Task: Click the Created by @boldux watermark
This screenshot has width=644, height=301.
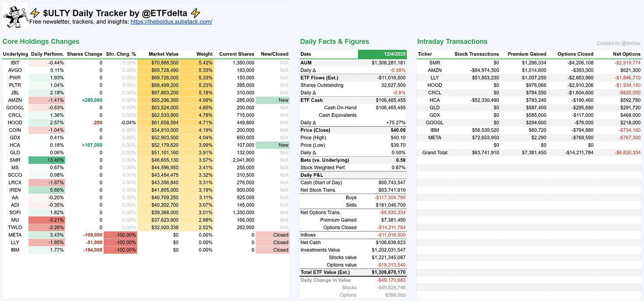Action: coord(618,43)
